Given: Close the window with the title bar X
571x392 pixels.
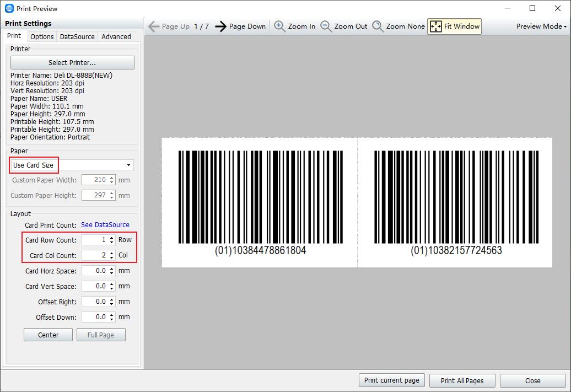Looking at the screenshot, I should pos(558,8).
